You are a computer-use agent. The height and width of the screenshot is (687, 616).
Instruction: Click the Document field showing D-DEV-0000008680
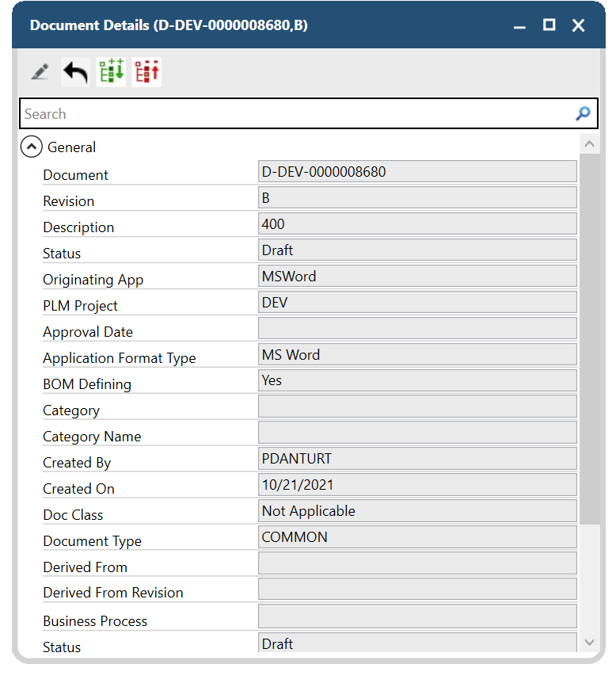click(417, 172)
